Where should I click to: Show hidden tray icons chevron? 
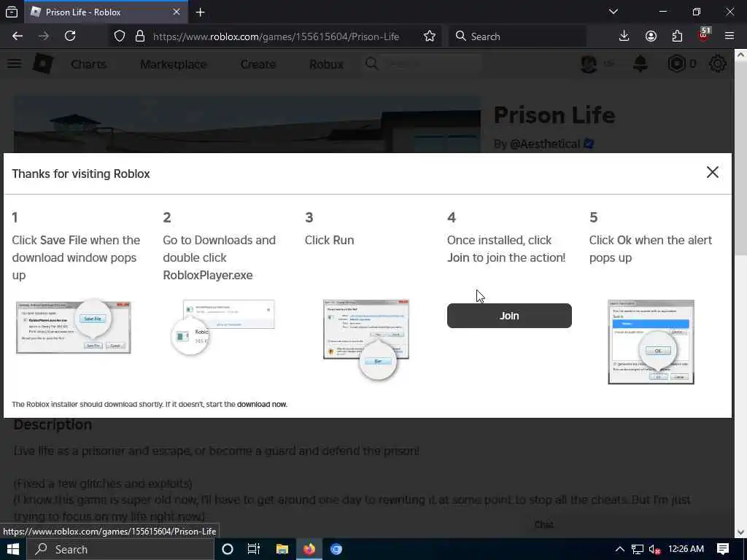619,549
